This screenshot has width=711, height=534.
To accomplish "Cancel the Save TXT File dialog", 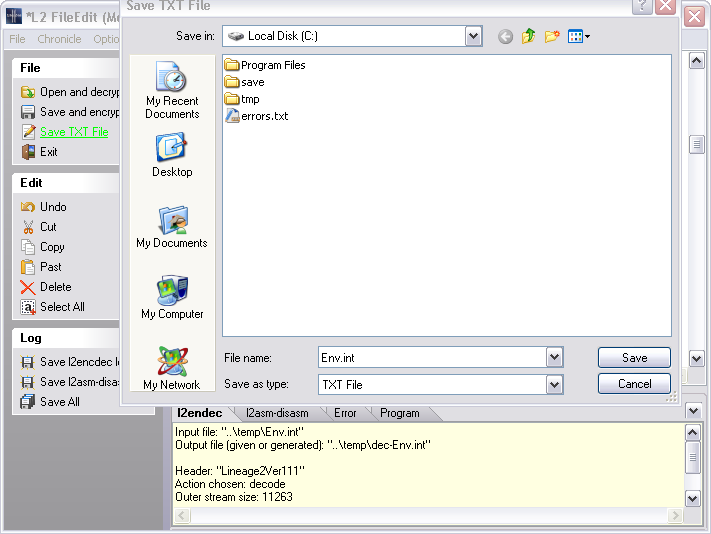I will coord(634,384).
